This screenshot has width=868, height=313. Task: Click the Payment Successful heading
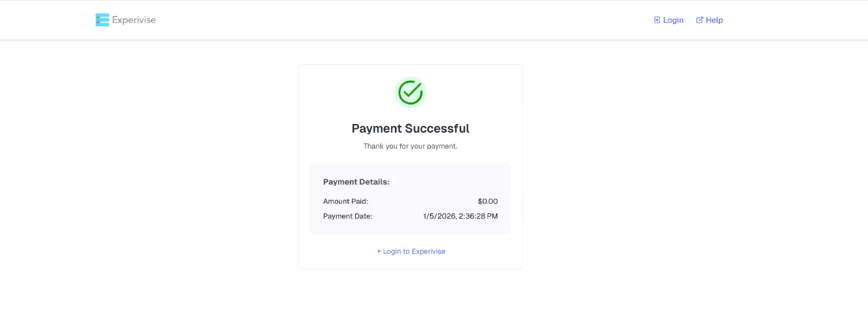(410, 128)
